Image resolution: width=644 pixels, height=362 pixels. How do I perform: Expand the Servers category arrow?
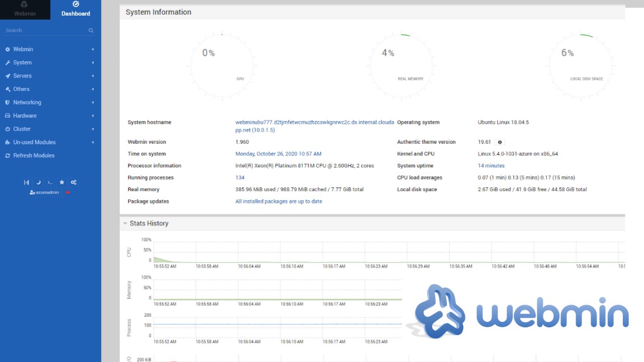click(x=93, y=76)
